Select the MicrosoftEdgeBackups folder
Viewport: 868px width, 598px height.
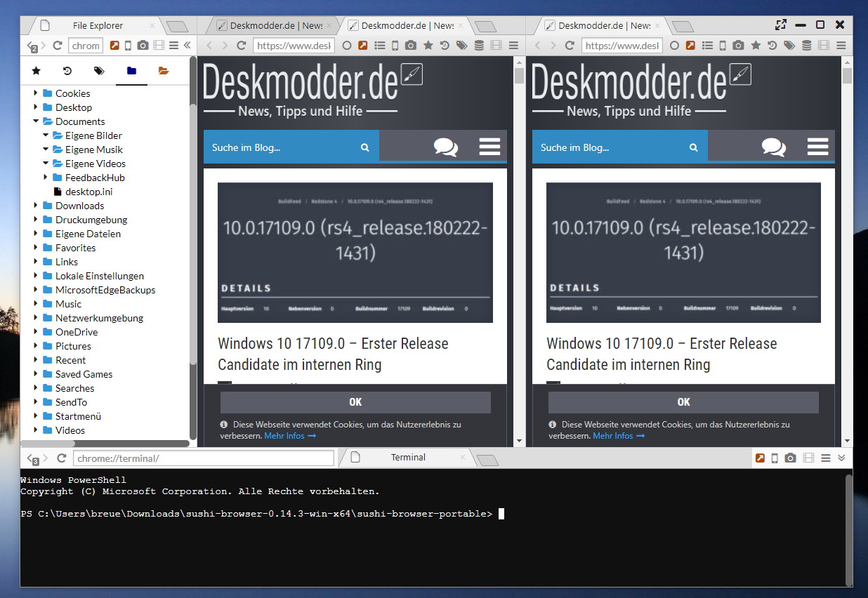[x=105, y=290]
